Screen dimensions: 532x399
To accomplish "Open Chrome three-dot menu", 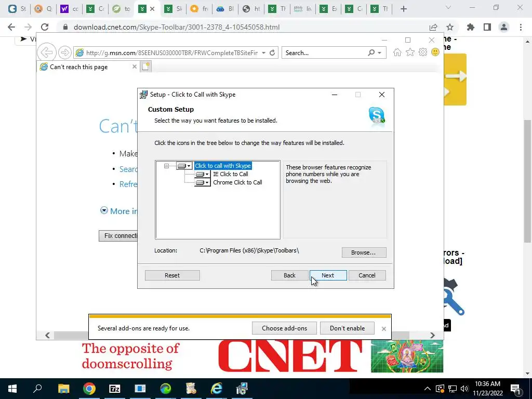I will click(x=521, y=27).
